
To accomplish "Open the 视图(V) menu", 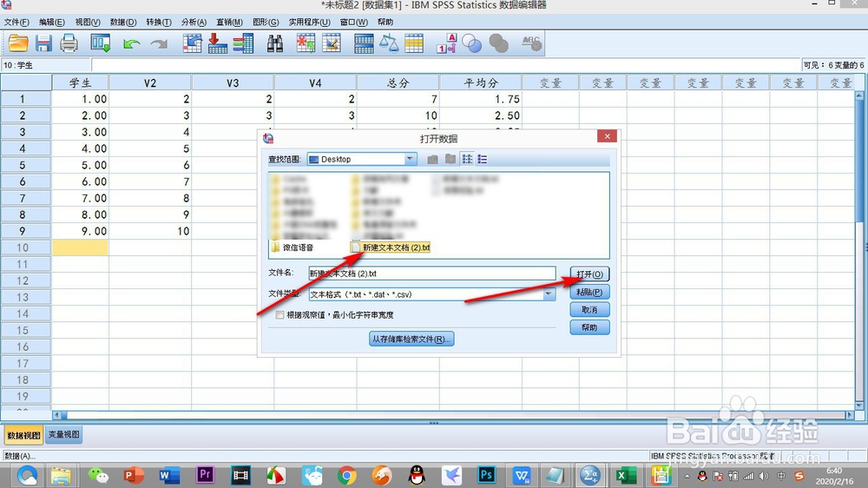I will click(x=88, y=23).
